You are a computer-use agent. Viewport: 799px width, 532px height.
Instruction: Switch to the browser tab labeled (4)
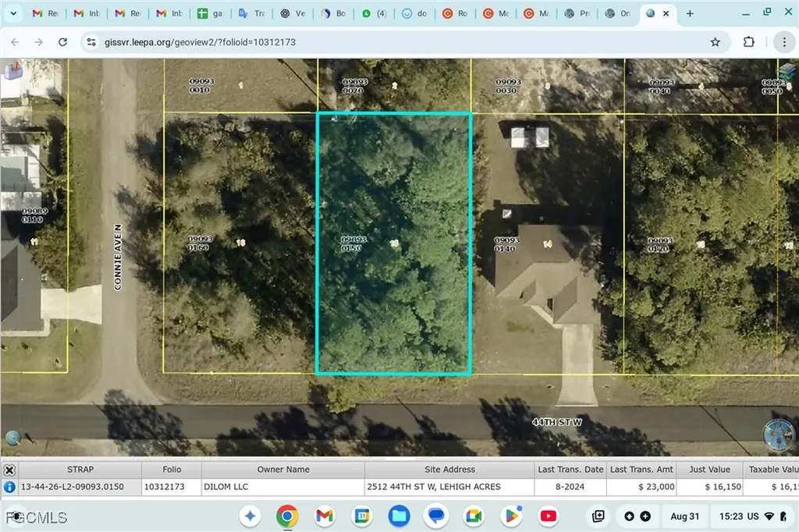(x=374, y=13)
